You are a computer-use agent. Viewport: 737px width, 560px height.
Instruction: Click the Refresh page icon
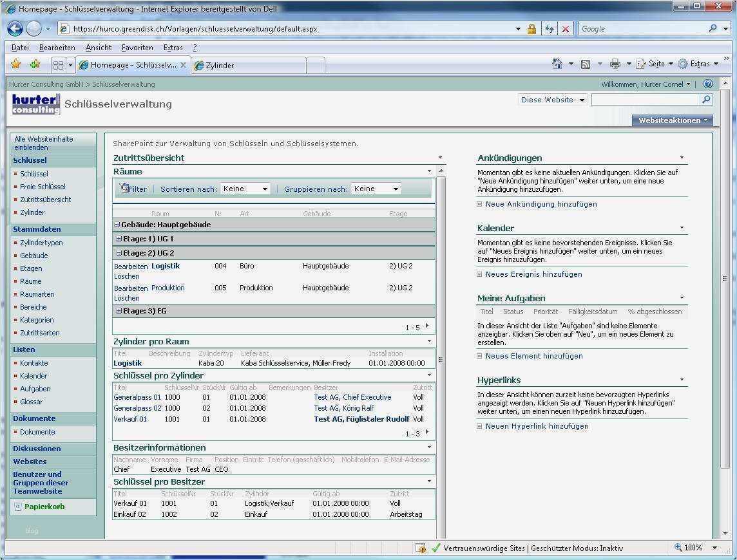(x=550, y=29)
